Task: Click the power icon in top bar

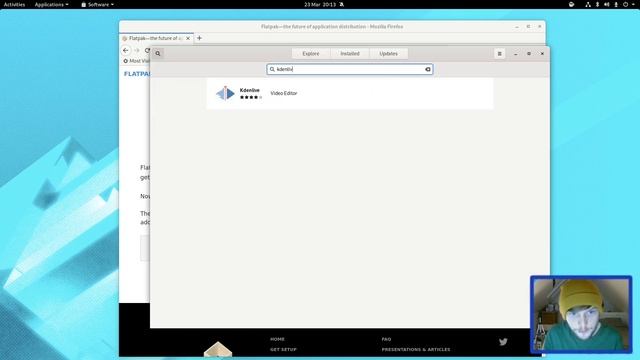Action: (x=625, y=4)
